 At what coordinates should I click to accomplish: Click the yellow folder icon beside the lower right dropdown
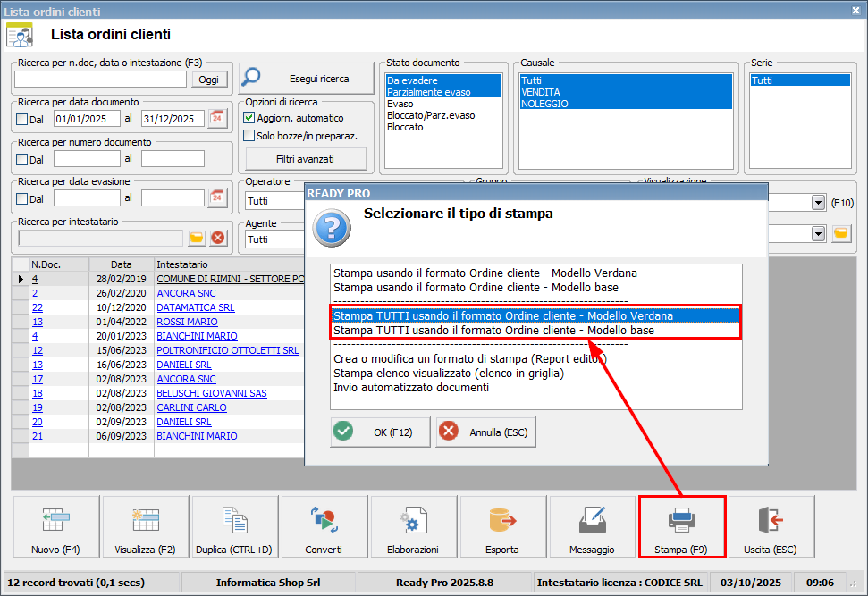point(840,233)
